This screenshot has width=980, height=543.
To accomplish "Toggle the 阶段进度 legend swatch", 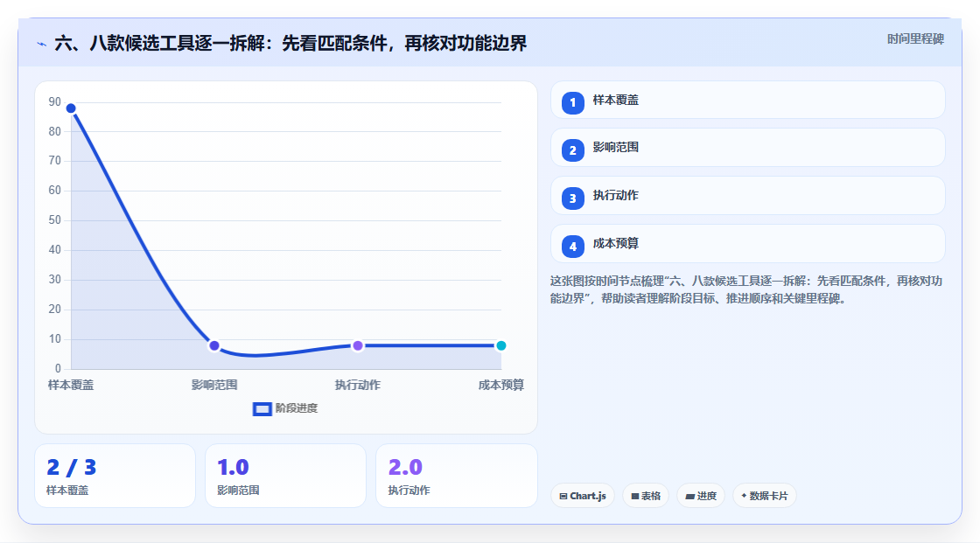I will [262, 409].
